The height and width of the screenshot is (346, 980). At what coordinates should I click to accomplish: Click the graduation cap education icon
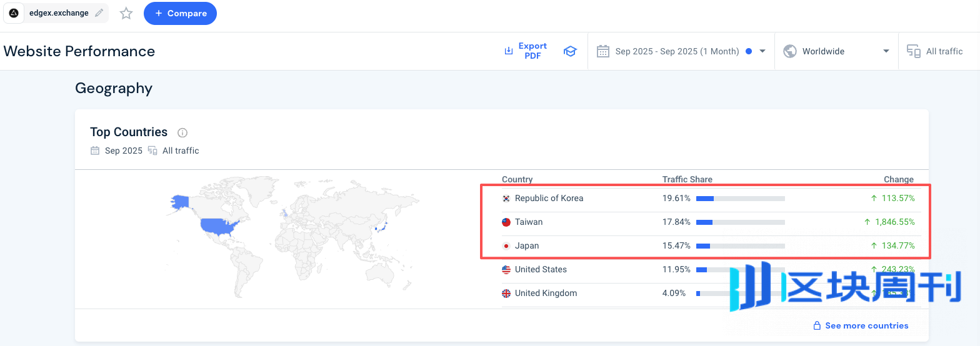pyautogui.click(x=570, y=51)
